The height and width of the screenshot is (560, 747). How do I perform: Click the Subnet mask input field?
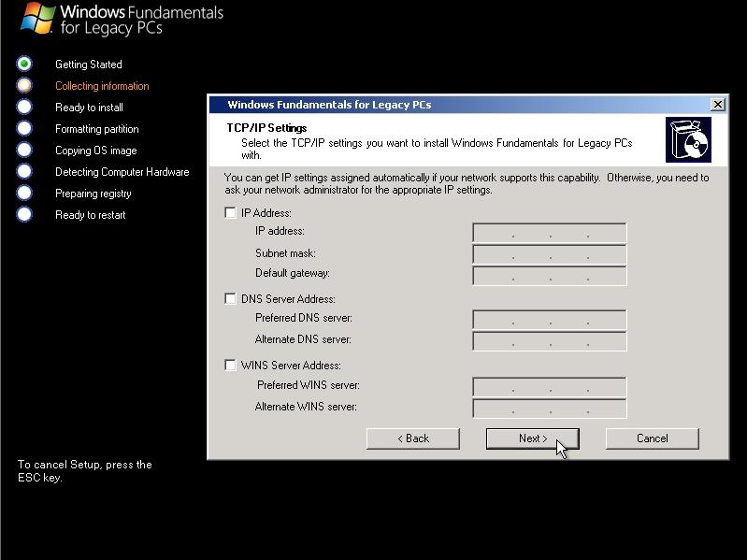(x=550, y=254)
